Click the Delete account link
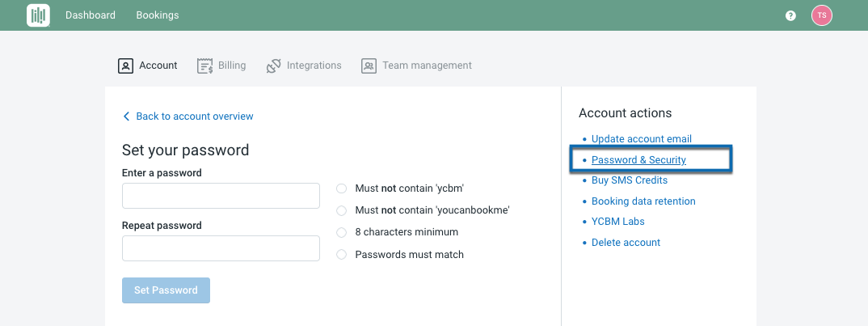This screenshot has width=868, height=326. (x=626, y=243)
